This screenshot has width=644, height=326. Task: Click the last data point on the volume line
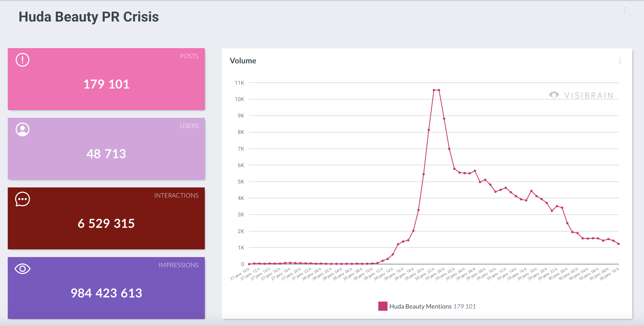619,244
